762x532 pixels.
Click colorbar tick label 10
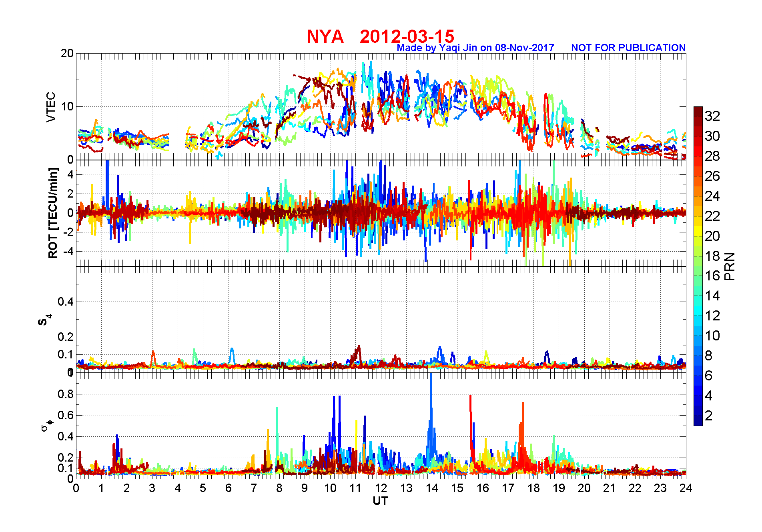coord(712,336)
